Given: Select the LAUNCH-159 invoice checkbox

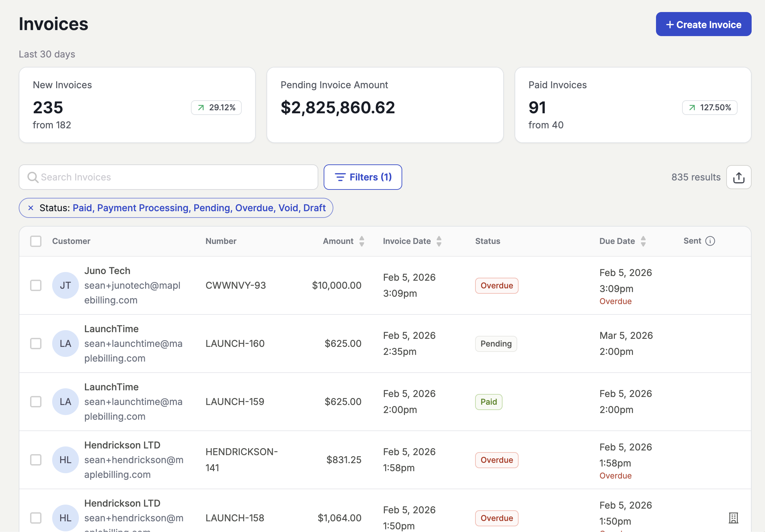Looking at the screenshot, I should [x=36, y=402].
